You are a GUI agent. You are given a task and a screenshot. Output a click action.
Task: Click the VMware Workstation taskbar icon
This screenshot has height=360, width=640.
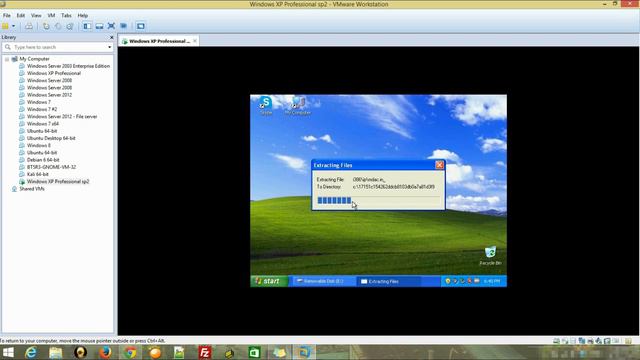pos(304,352)
